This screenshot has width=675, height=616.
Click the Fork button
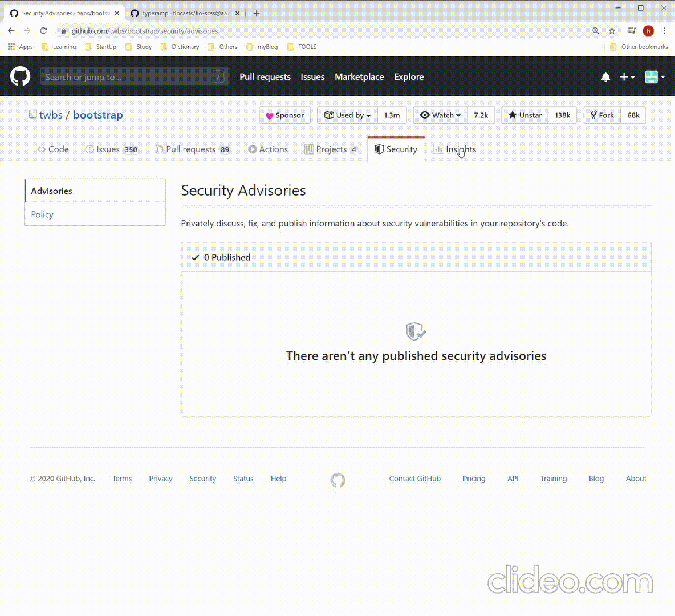click(x=602, y=115)
